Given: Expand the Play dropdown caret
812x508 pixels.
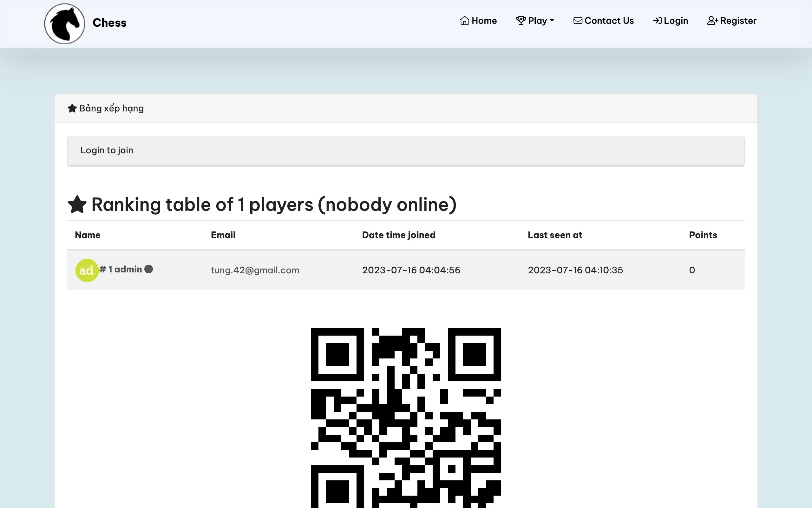Looking at the screenshot, I should pyautogui.click(x=552, y=21).
